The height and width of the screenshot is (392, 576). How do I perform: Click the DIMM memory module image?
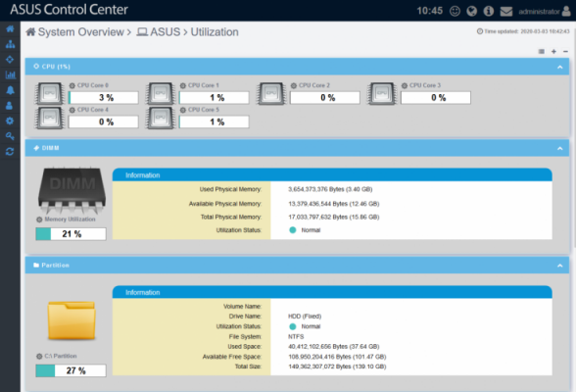pos(72,190)
